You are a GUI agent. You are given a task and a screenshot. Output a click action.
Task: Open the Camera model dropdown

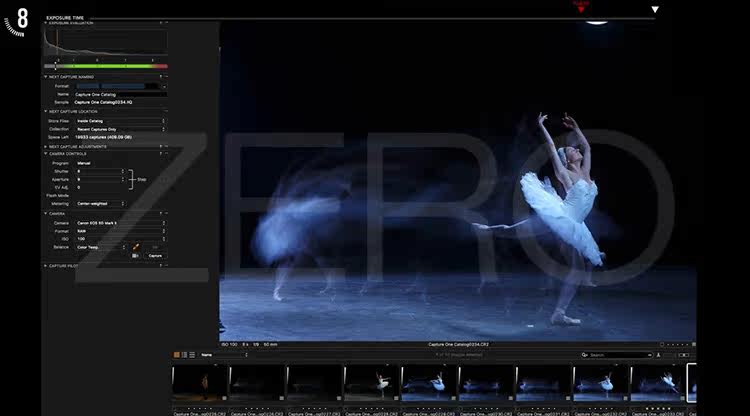pyautogui.click(x=121, y=223)
